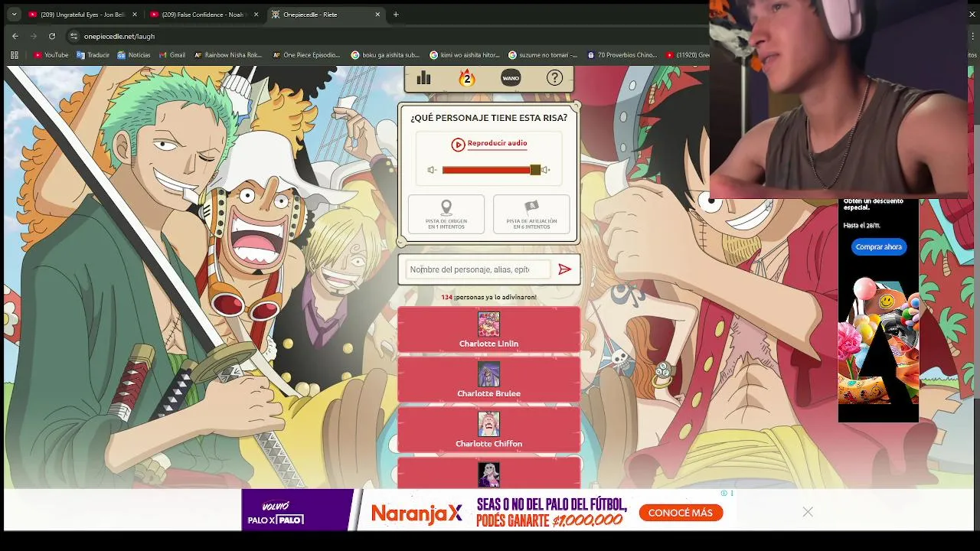Screen dimensions: 980x551
Task: Reload the current page
Action: click(x=52, y=36)
